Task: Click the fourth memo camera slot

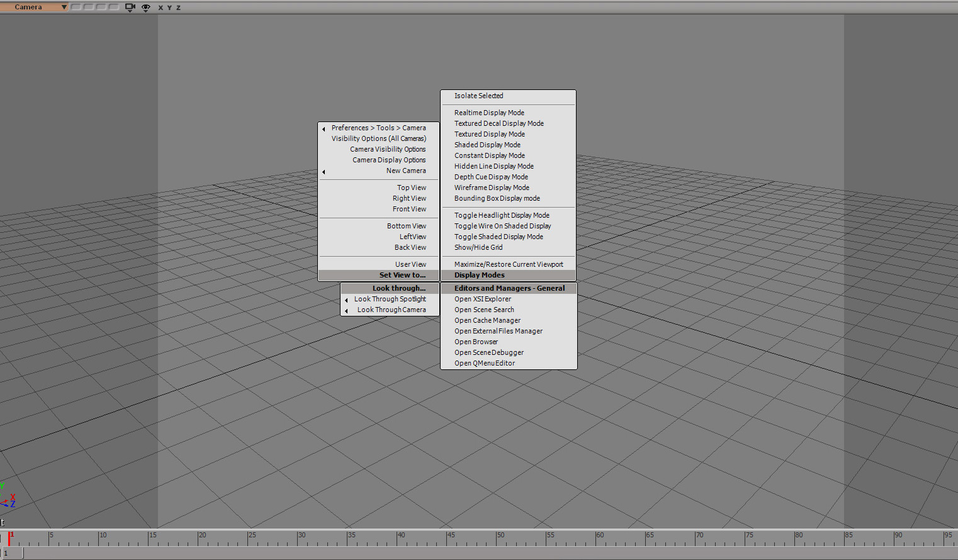Action: [114, 7]
